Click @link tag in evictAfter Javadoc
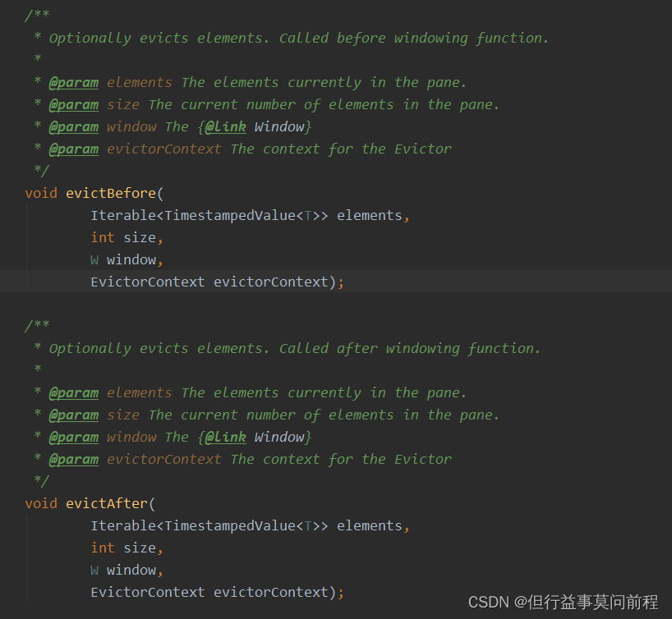Viewport: 672px width, 619px height. (x=225, y=438)
